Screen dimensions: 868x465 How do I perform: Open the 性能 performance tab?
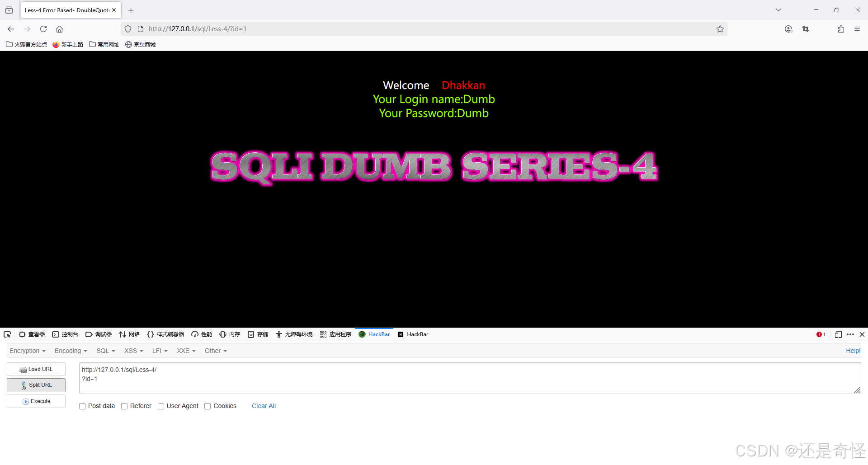(202, 334)
